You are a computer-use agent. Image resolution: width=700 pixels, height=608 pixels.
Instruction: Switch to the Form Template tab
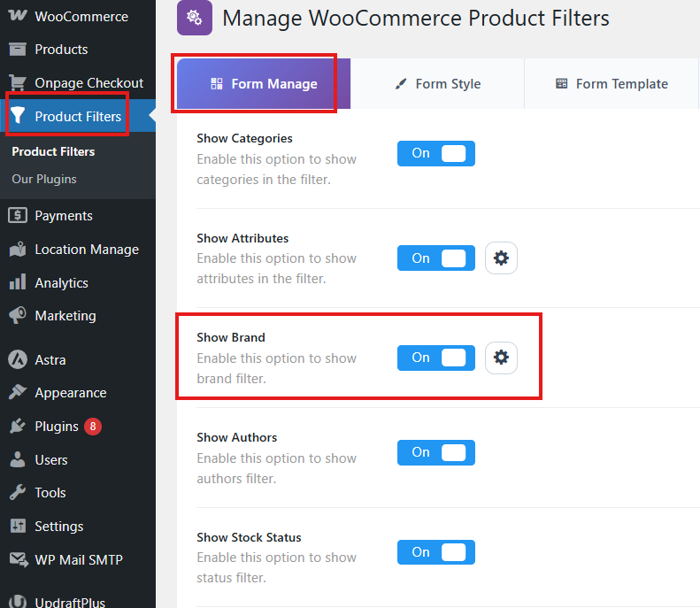point(612,83)
